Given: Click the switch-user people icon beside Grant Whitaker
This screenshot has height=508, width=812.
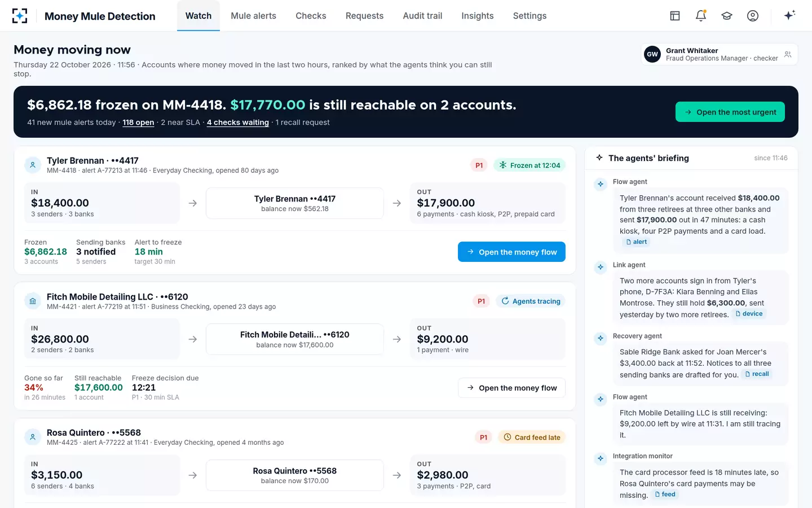Looking at the screenshot, I should point(788,54).
